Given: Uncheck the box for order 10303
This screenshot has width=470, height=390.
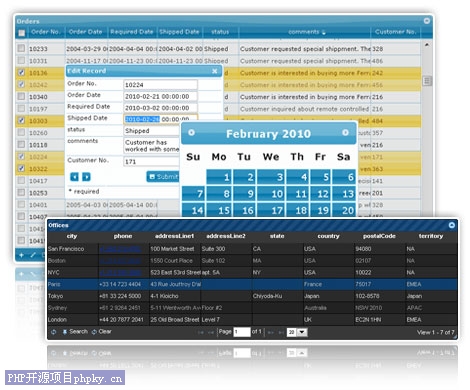Looking at the screenshot, I should (x=21, y=120).
